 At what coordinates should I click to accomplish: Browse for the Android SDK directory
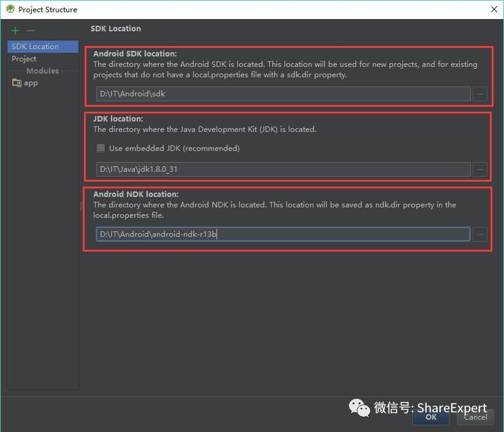click(480, 94)
